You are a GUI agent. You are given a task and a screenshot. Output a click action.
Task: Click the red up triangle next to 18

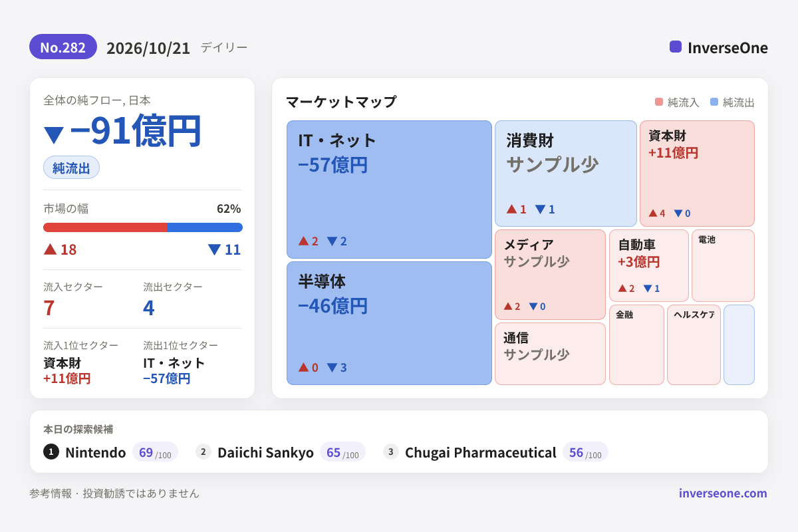click(50, 249)
